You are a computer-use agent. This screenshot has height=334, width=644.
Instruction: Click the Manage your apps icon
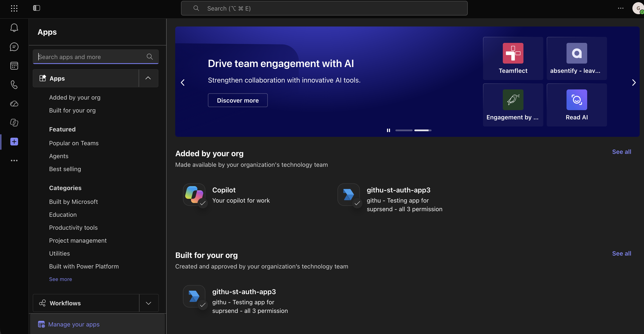tap(42, 324)
